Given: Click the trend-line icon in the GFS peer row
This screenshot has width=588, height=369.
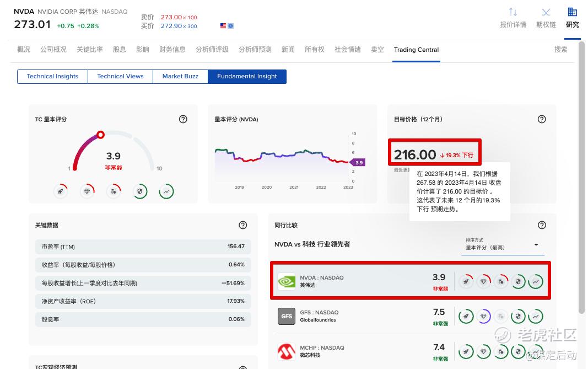Looking at the screenshot, I should (536, 317).
